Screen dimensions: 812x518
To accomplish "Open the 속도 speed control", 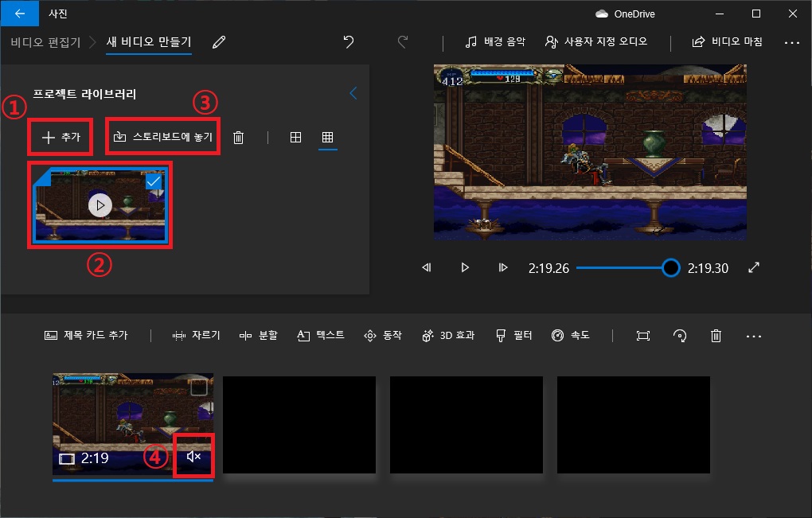I will [x=571, y=335].
